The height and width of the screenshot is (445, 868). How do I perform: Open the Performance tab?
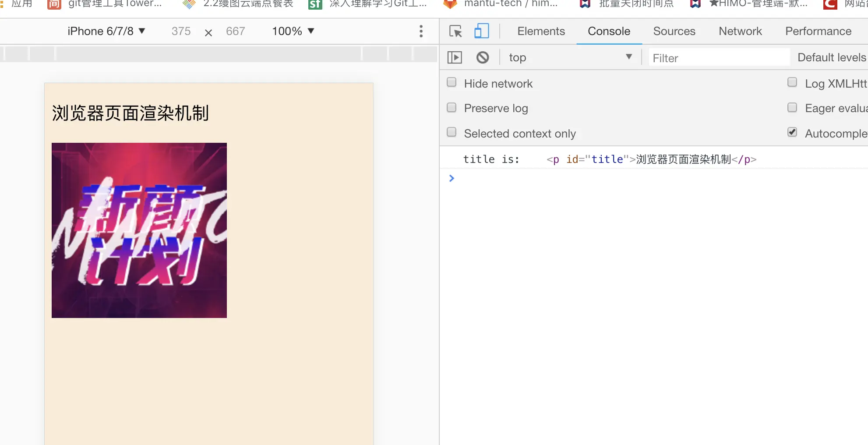point(819,31)
